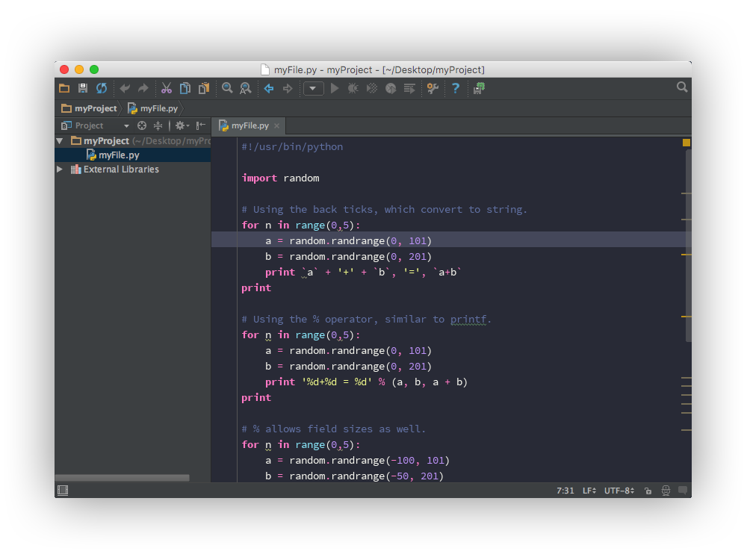Click the Synchronize refresh icon
The image size is (747, 560).
102,88
